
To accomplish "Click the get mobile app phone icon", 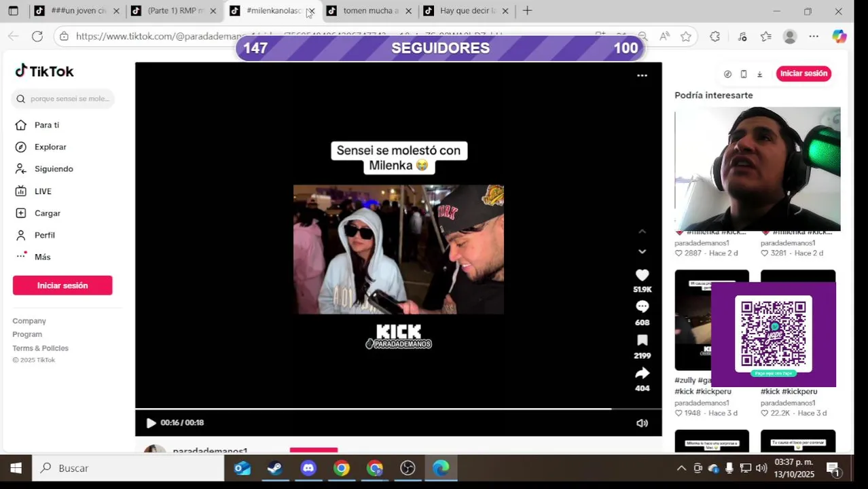I will coord(744,74).
